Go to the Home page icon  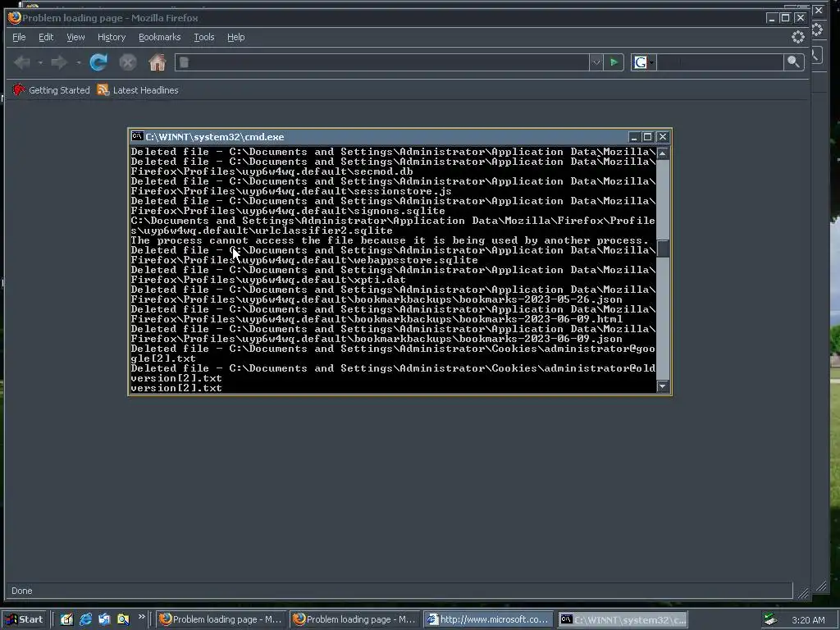tap(157, 62)
